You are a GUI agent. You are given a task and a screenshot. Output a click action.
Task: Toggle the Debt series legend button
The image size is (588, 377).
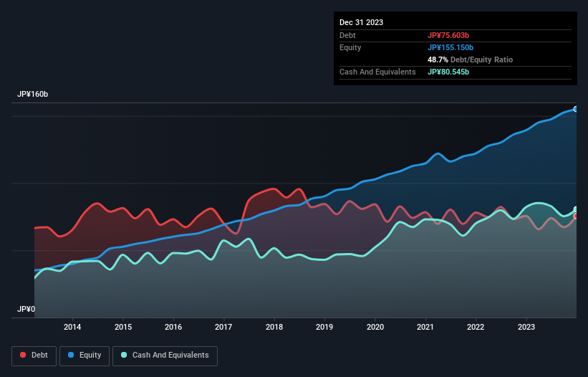point(34,355)
